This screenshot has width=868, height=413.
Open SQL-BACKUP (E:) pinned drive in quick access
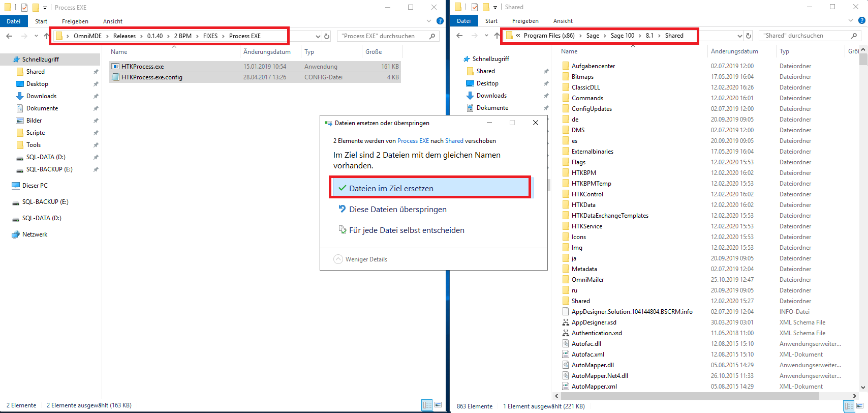pyautogui.click(x=49, y=169)
